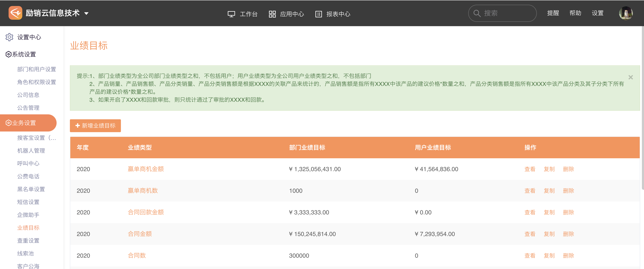644x269 pixels.
Task: Open the company name dropdown arrow
Action: 86,13
